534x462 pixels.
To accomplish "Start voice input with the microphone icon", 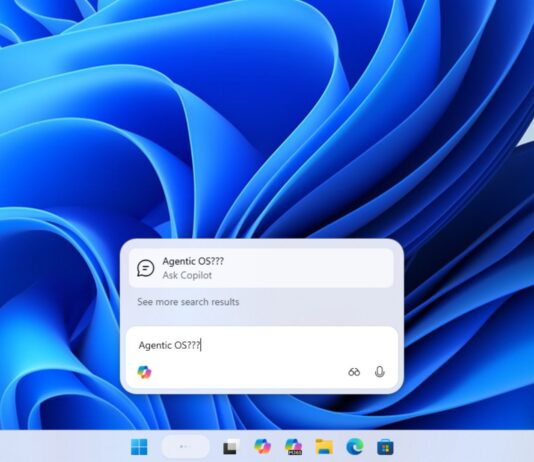I will pyautogui.click(x=379, y=372).
